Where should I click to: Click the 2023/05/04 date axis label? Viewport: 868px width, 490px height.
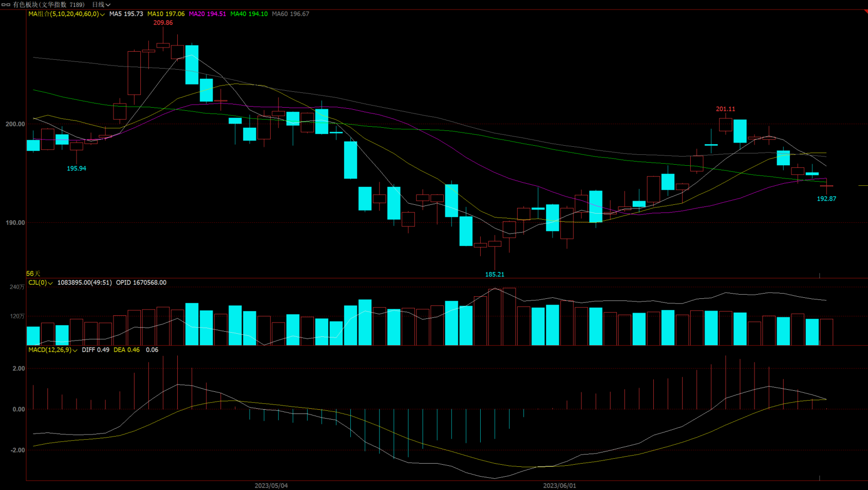pos(271,486)
